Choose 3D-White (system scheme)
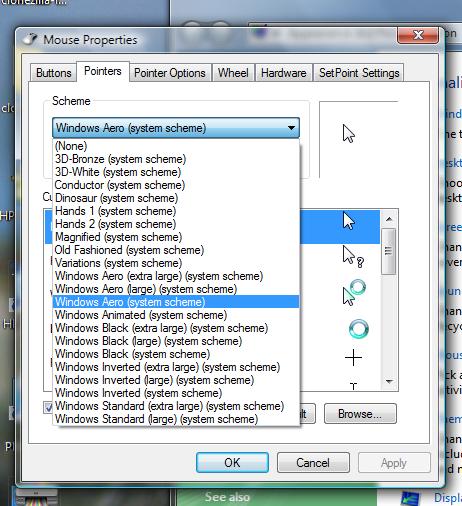 pyautogui.click(x=176, y=172)
